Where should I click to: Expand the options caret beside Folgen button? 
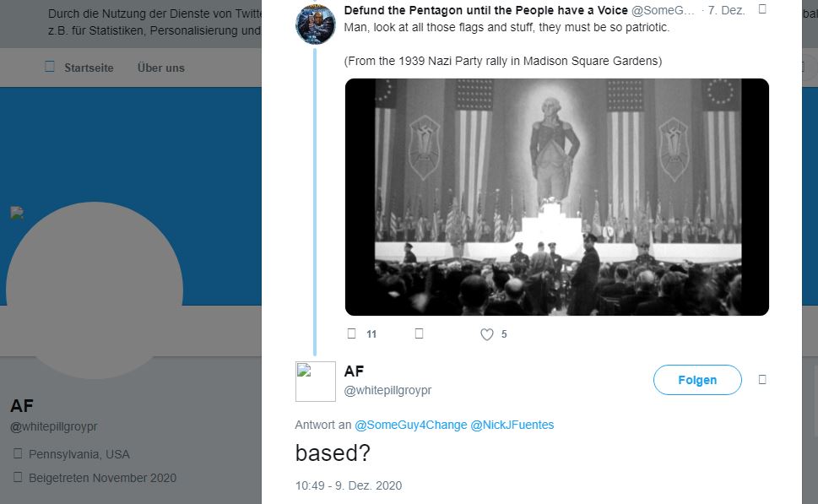tap(762, 379)
